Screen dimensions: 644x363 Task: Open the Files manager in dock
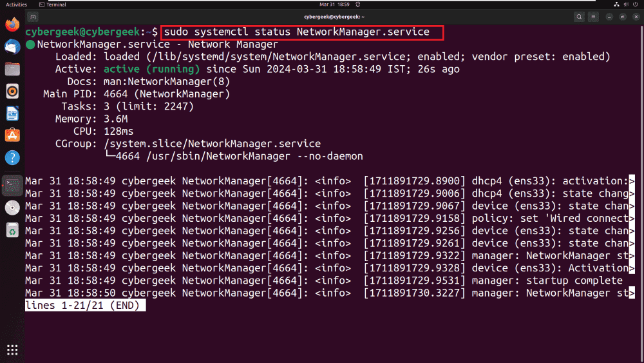(x=12, y=69)
